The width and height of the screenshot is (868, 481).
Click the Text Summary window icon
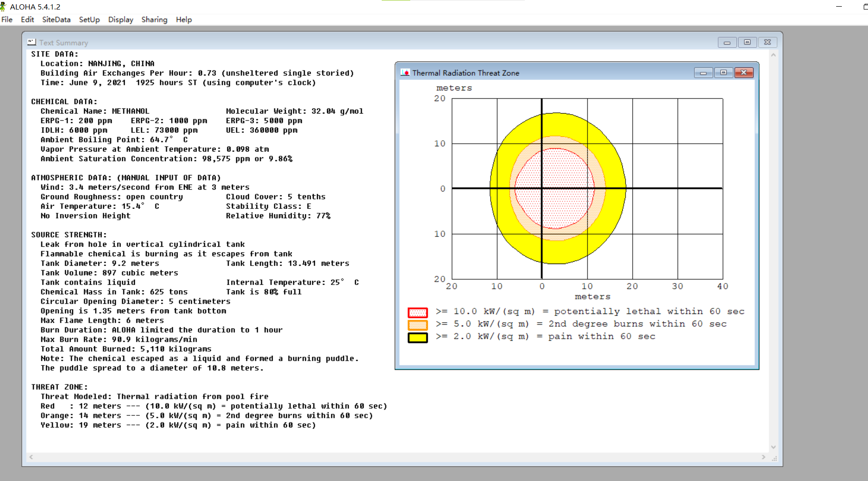click(x=32, y=42)
